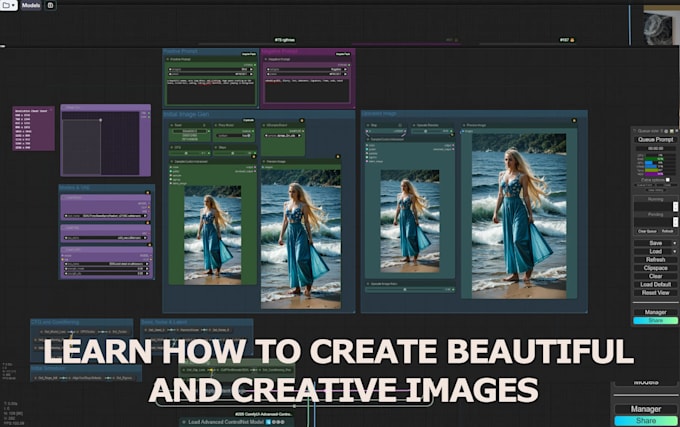Click the cyan Share button in queue panel

click(x=655, y=321)
